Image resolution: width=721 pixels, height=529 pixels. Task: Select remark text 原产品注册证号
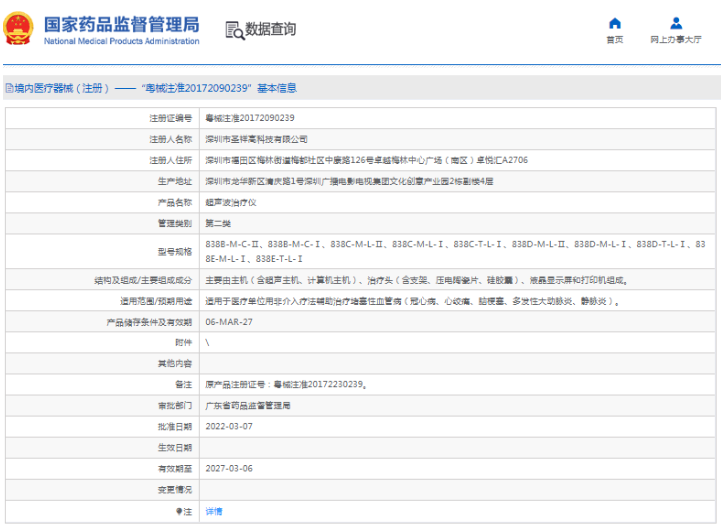(286, 385)
